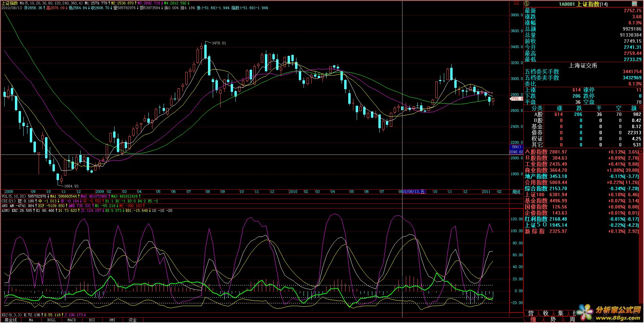Open the RSI indicator tab
This screenshot has width=644, height=323.
click(92, 320)
